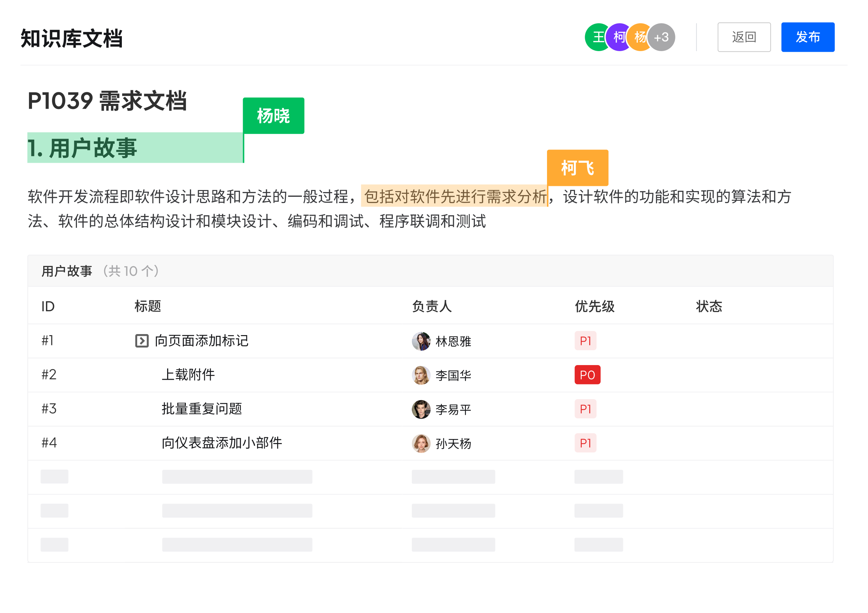
Task: Click 李易平's profile photo
Action: [421, 409]
